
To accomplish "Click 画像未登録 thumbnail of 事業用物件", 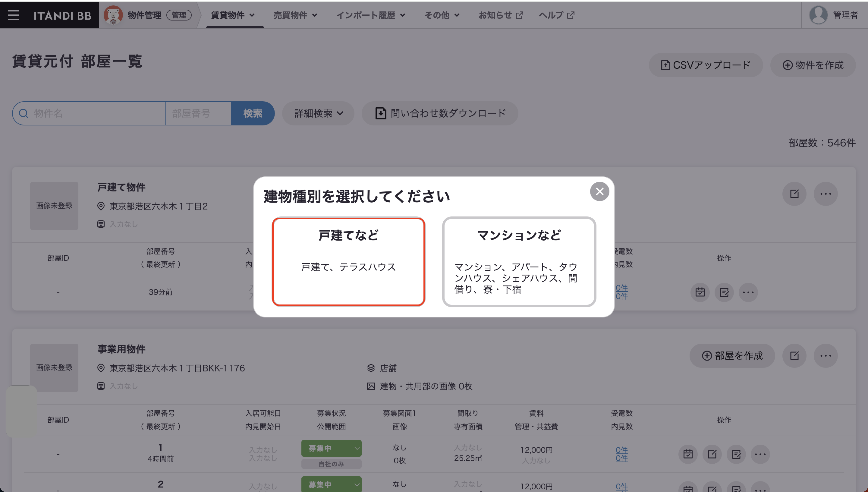I will click(54, 368).
